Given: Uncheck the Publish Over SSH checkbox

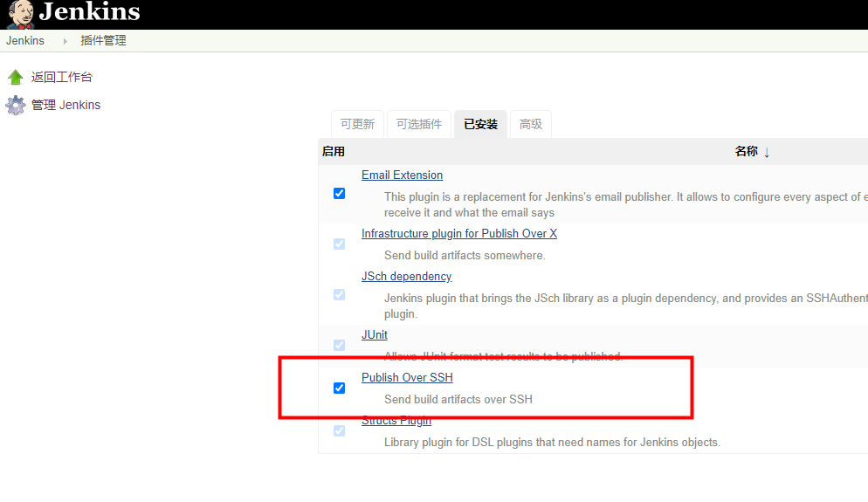Looking at the screenshot, I should [x=340, y=388].
